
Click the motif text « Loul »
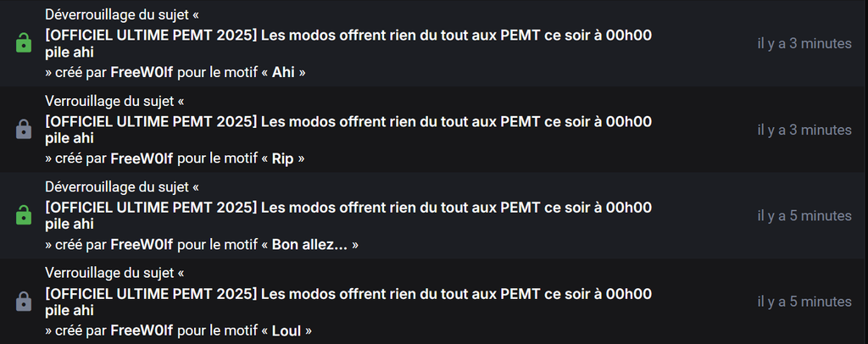click(287, 330)
